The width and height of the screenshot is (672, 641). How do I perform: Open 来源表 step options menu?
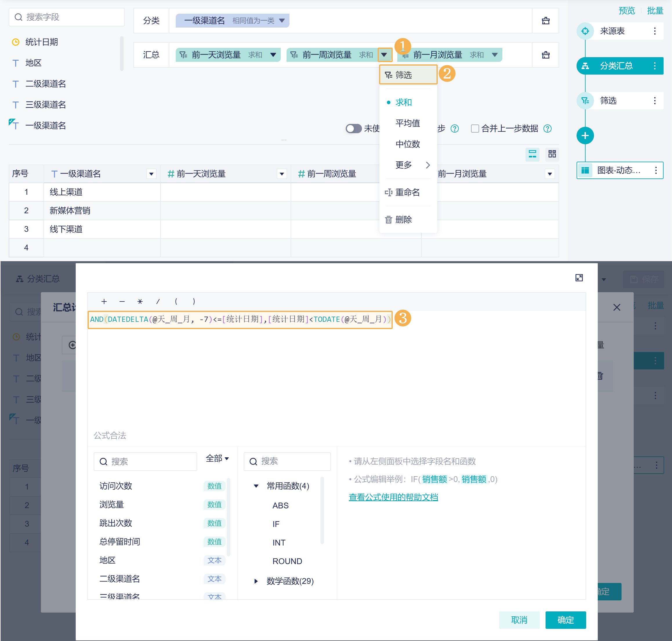(x=654, y=31)
